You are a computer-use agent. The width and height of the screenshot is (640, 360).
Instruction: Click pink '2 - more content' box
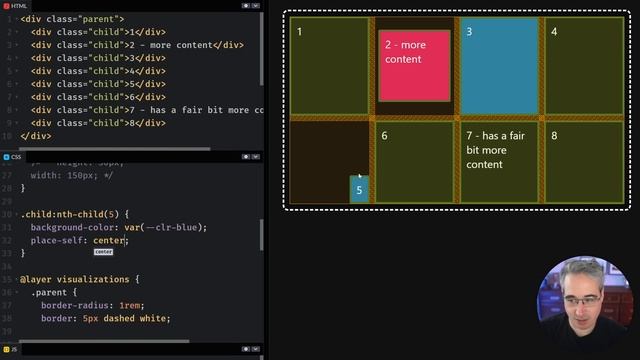[414, 66]
